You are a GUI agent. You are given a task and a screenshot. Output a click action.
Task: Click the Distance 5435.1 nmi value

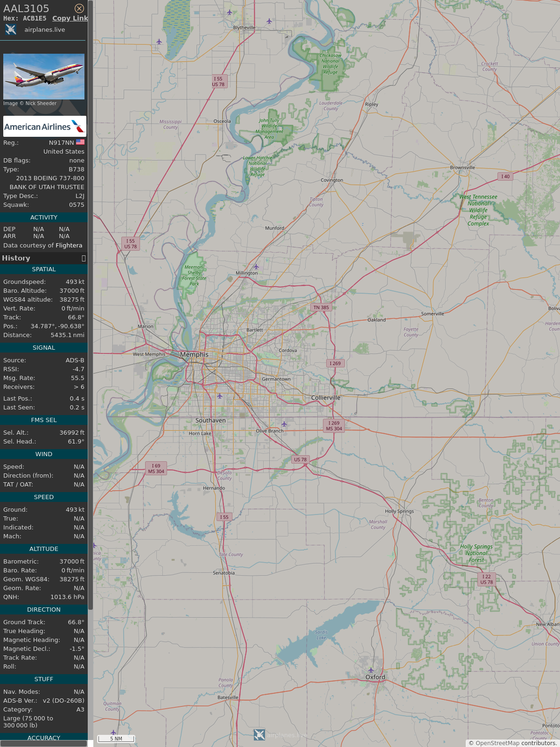click(68, 335)
